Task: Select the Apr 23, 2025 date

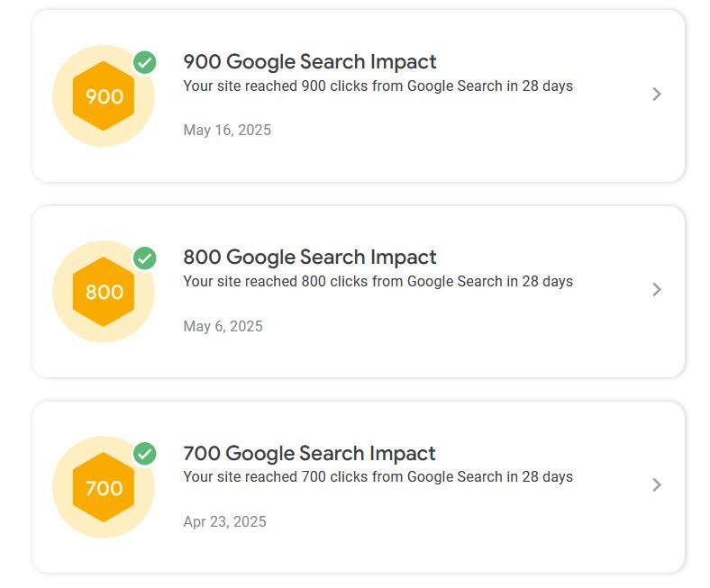Action: pyautogui.click(x=224, y=521)
